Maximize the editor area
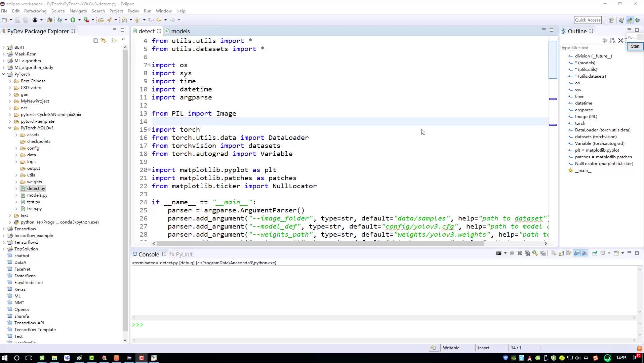644x363 pixels. point(551,30)
